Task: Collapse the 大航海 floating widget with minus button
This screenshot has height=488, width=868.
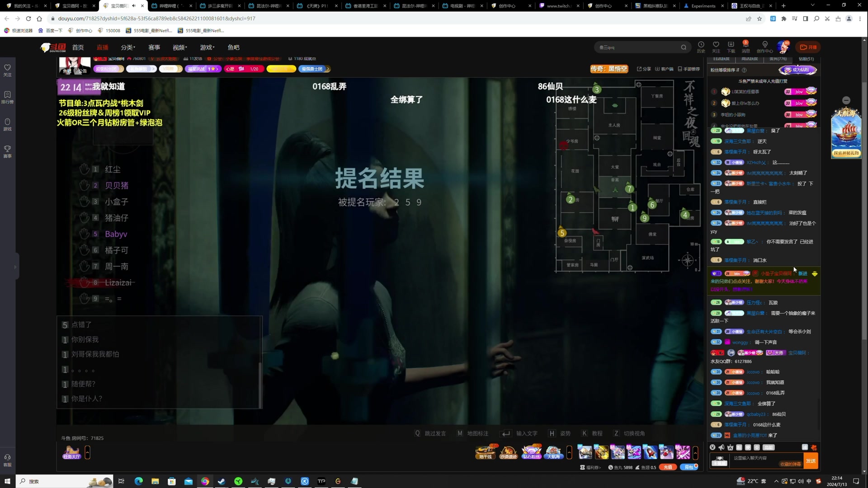Action: point(846,100)
